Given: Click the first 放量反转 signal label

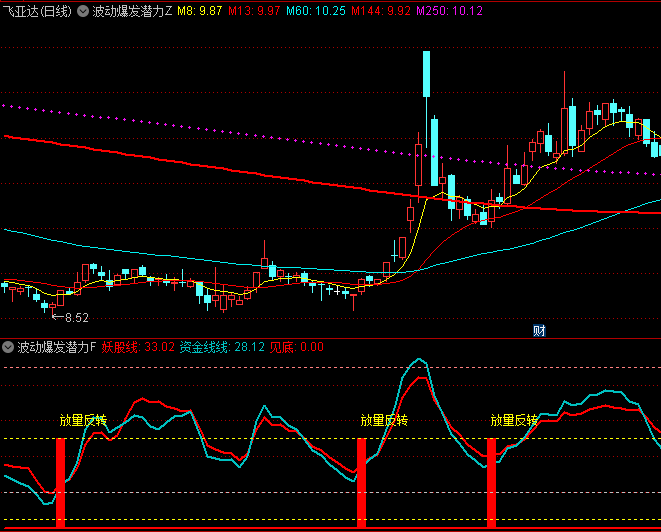Looking at the screenshot, I should click(83, 420).
